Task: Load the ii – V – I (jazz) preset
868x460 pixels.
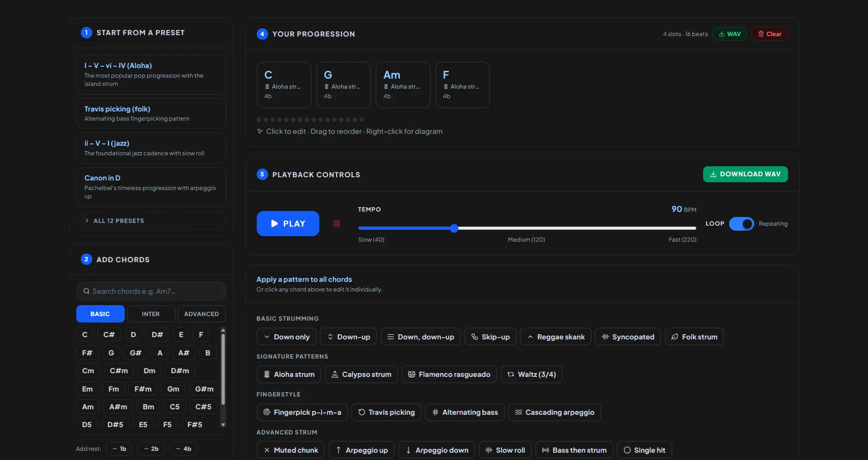Action: click(151, 148)
